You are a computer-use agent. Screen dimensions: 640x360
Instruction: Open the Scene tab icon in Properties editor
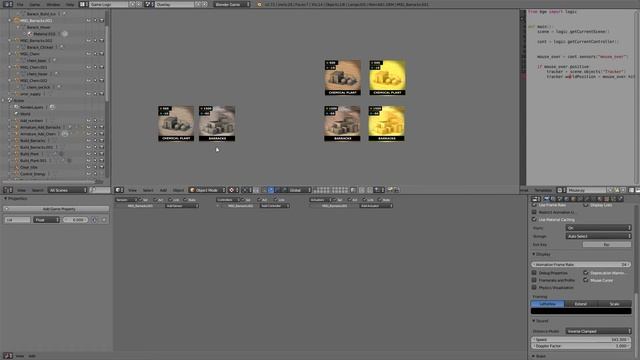560,199
